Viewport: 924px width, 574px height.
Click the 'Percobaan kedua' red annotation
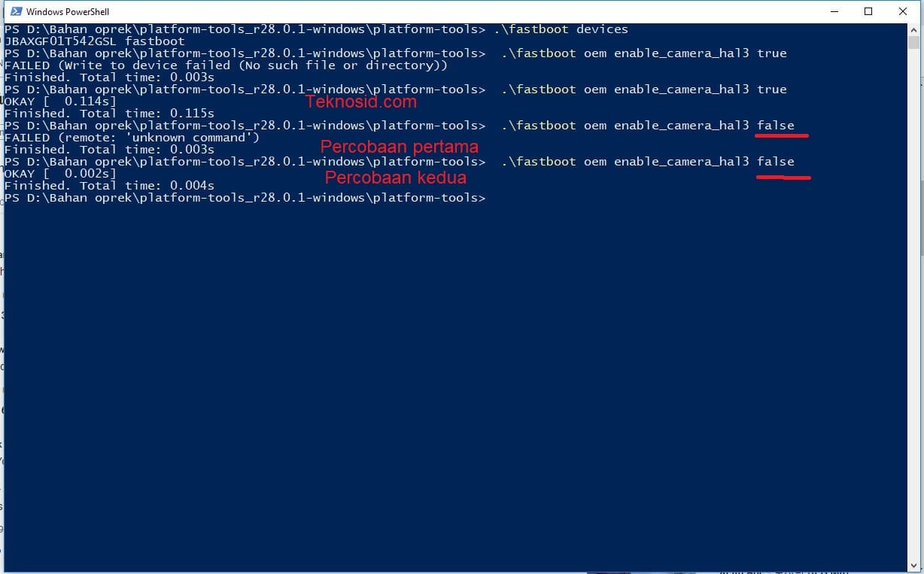coord(396,178)
